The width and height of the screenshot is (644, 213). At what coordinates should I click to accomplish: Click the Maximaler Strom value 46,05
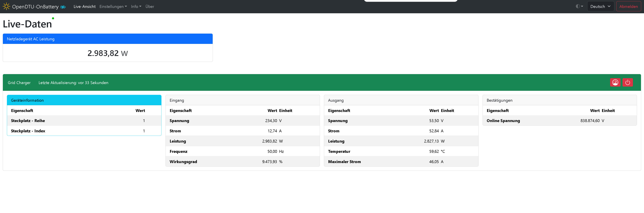pos(434,162)
